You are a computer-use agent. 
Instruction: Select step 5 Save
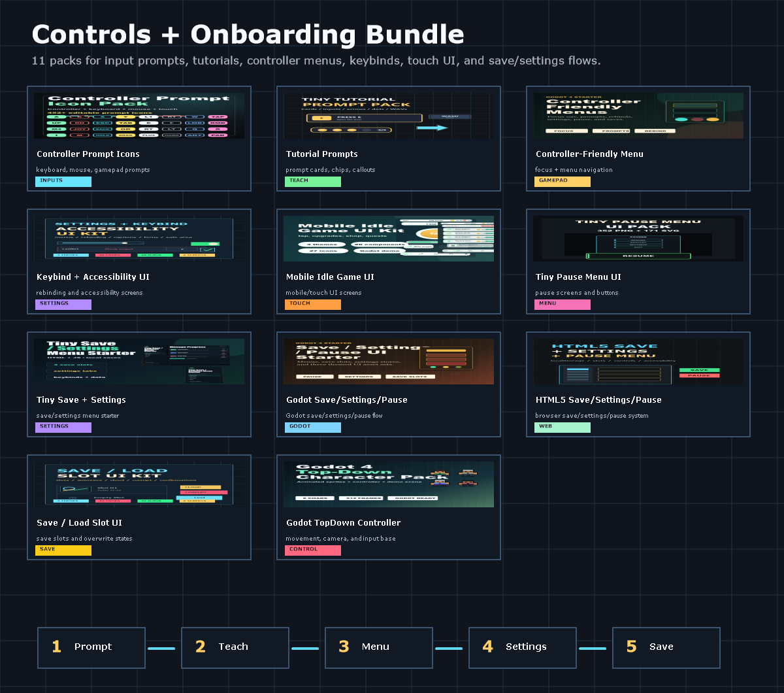666,648
